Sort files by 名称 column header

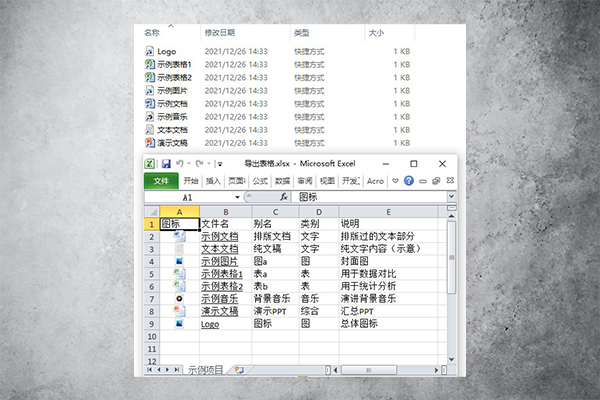point(152,33)
